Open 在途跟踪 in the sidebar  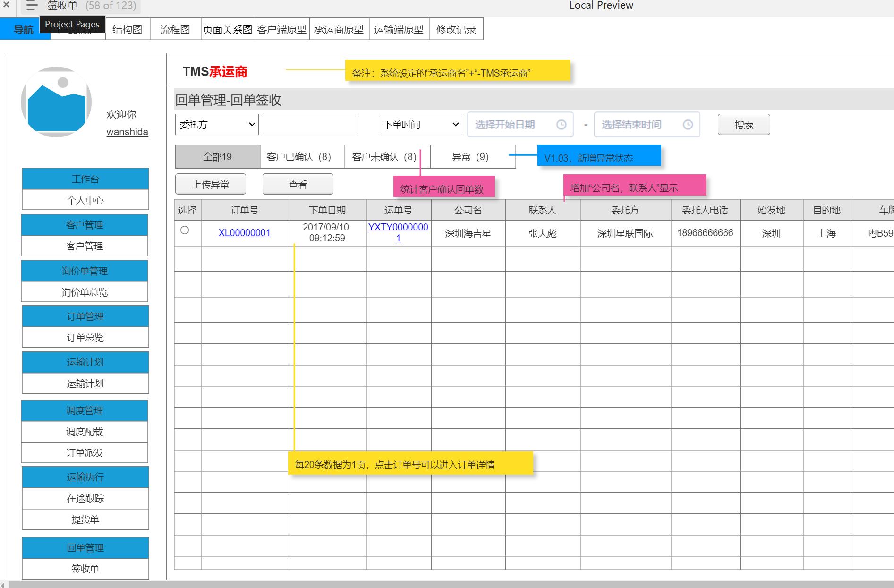click(x=85, y=498)
